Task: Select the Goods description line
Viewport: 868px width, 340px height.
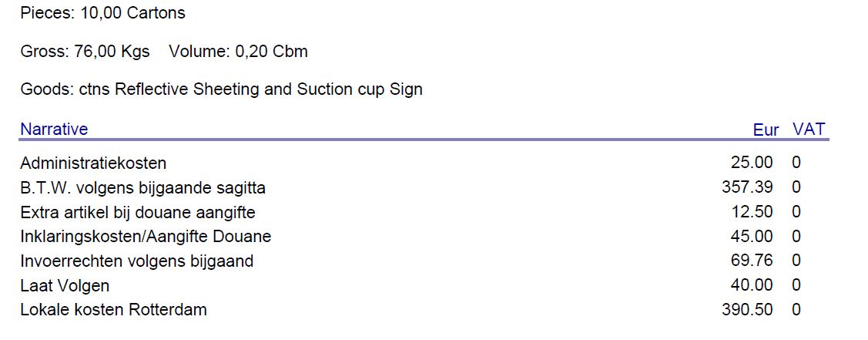Action: tap(222, 89)
